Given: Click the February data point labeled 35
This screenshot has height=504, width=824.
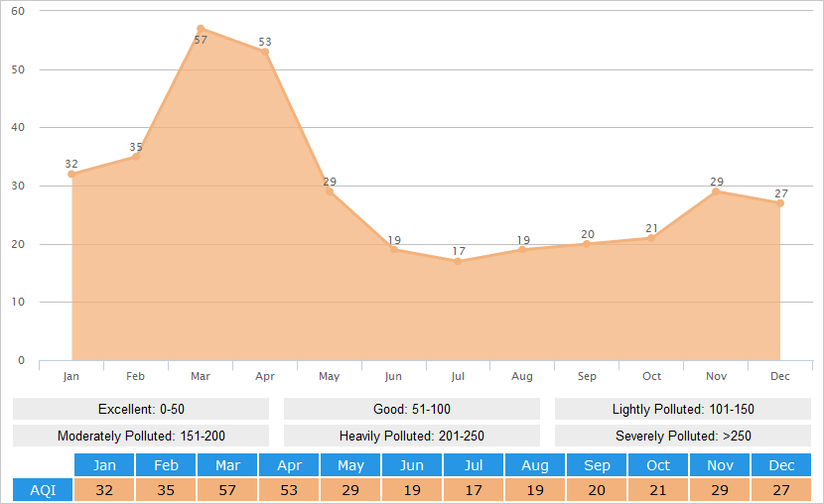Looking at the screenshot, I should [136, 157].
